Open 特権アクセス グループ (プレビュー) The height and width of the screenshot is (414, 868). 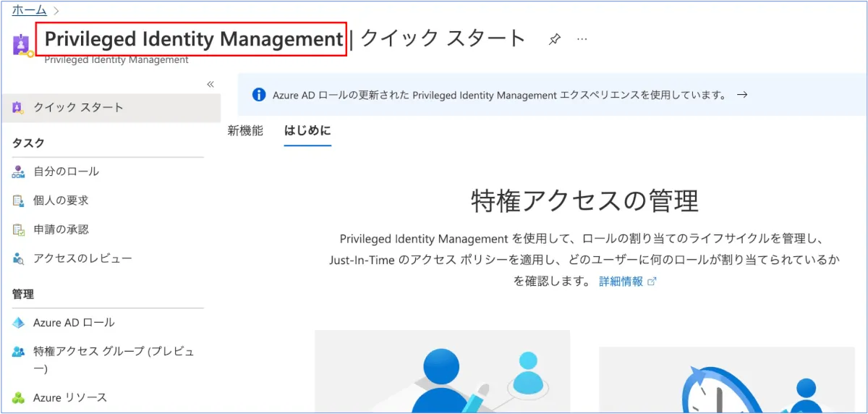(x=114, y=360)
